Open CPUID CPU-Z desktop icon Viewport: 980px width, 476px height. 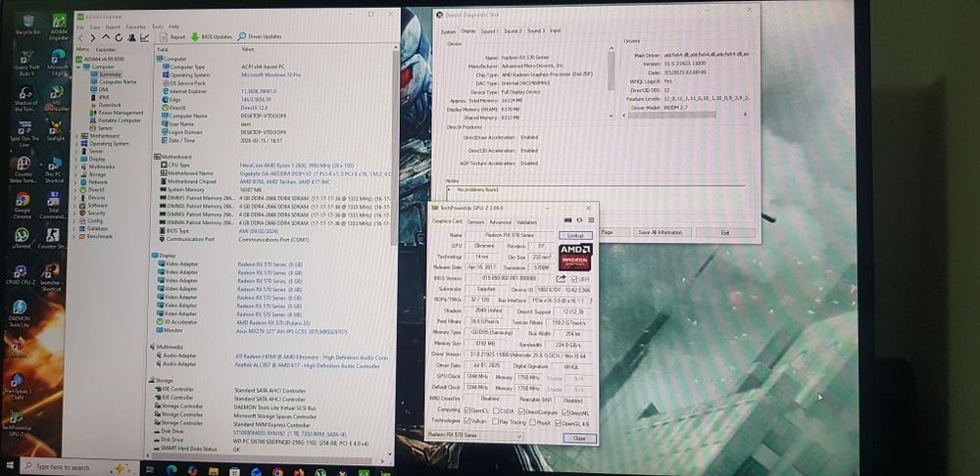coord(20,275)
